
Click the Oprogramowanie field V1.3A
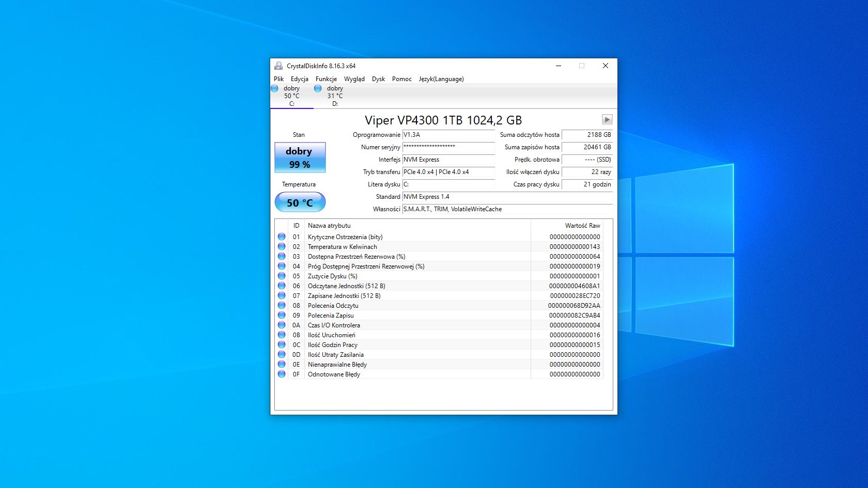pyautogui.click(x=448, y=135)
